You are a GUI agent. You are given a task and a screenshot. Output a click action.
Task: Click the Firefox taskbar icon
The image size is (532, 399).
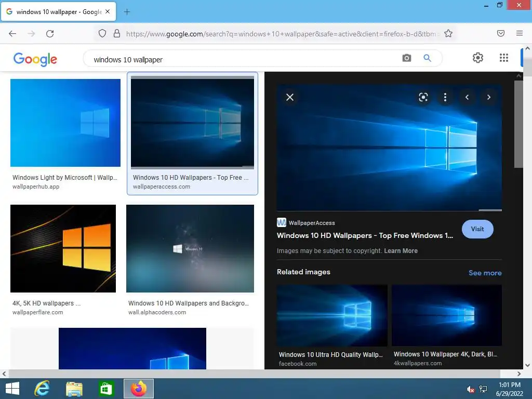[138, 389]
